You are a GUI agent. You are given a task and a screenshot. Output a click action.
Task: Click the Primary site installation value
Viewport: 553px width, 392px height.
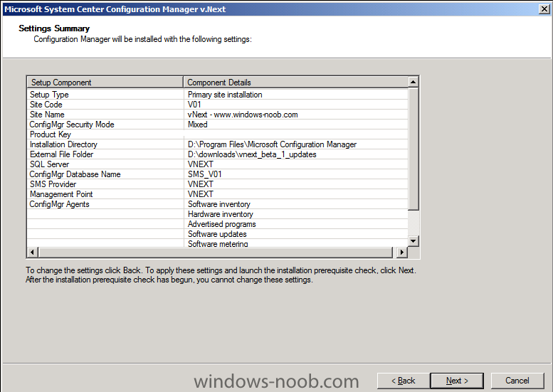pyautogui.click(x=225, y=95)
